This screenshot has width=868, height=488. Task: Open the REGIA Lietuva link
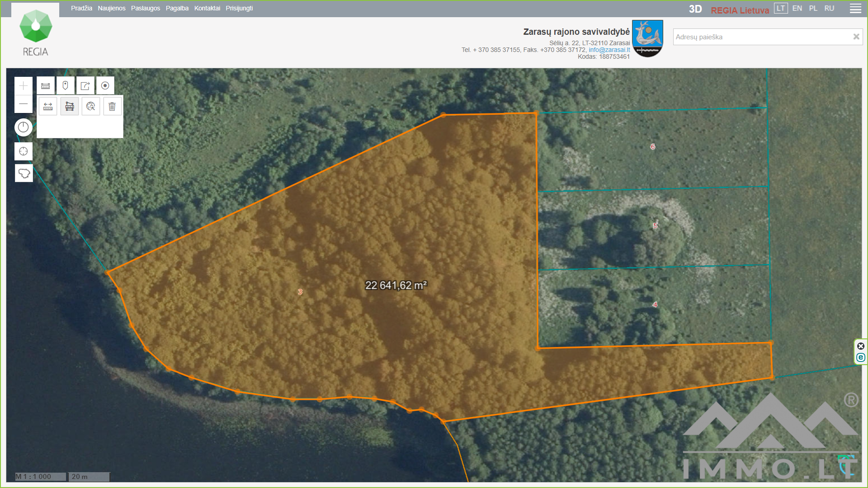(740, 10)
